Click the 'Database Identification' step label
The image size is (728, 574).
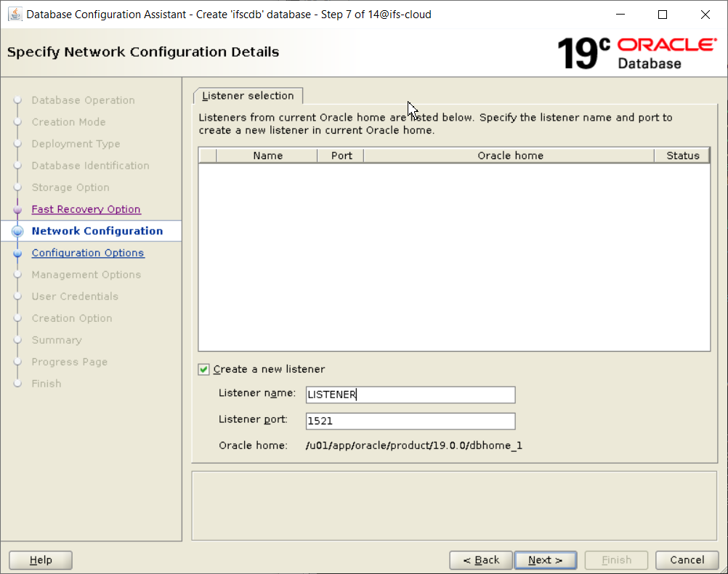pos(91,166)
